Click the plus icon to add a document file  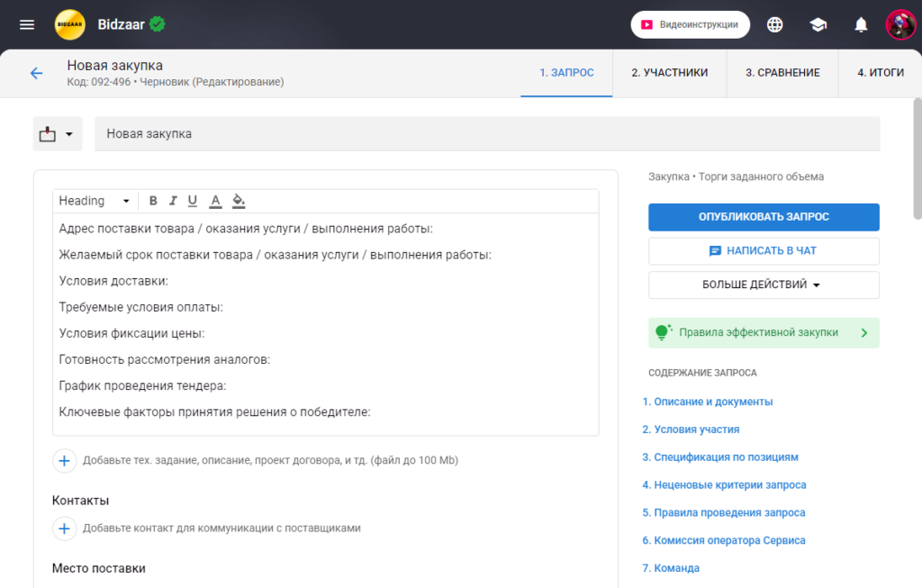point(64,460)
